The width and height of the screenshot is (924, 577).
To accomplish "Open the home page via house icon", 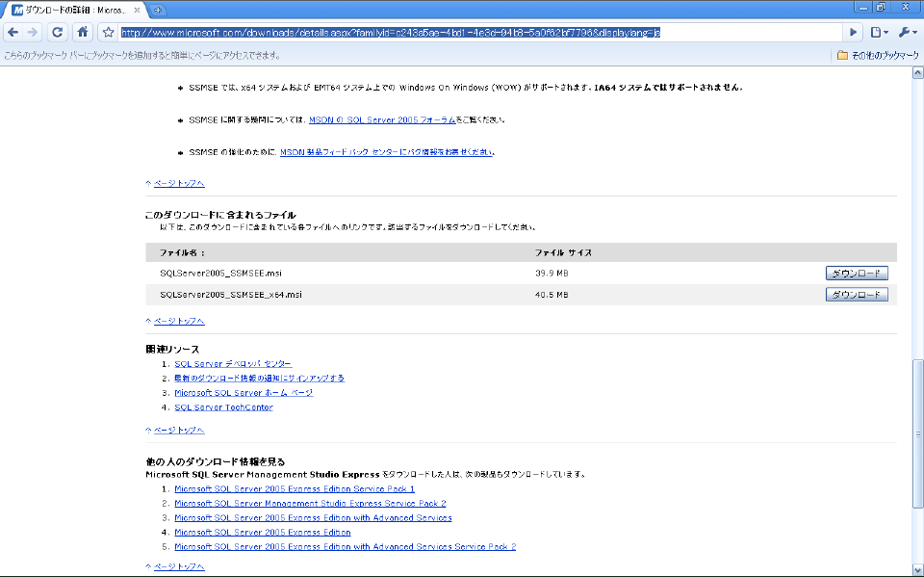I will pyautogui.click(x=83, y=33).
